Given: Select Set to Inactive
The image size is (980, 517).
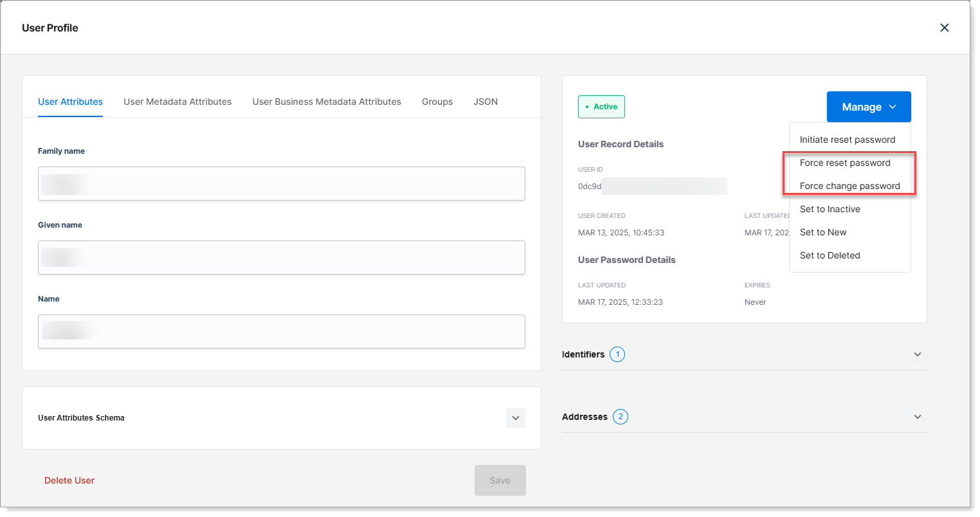Looking at the screenshot, I should pos(830,209).
